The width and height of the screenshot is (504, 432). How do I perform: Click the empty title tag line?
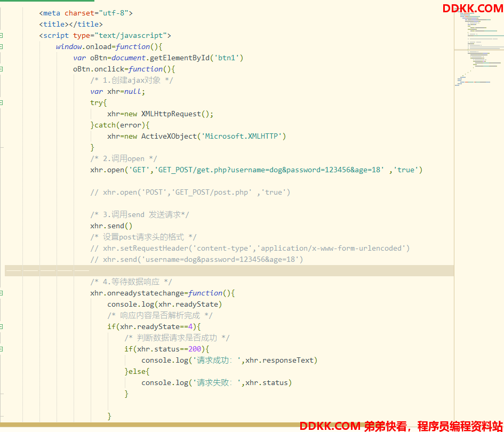71,25
